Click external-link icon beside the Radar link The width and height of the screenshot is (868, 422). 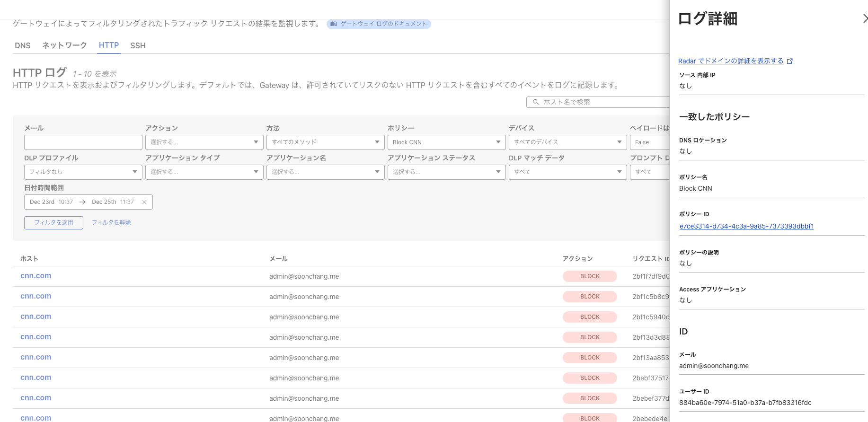tap(789, 61)
